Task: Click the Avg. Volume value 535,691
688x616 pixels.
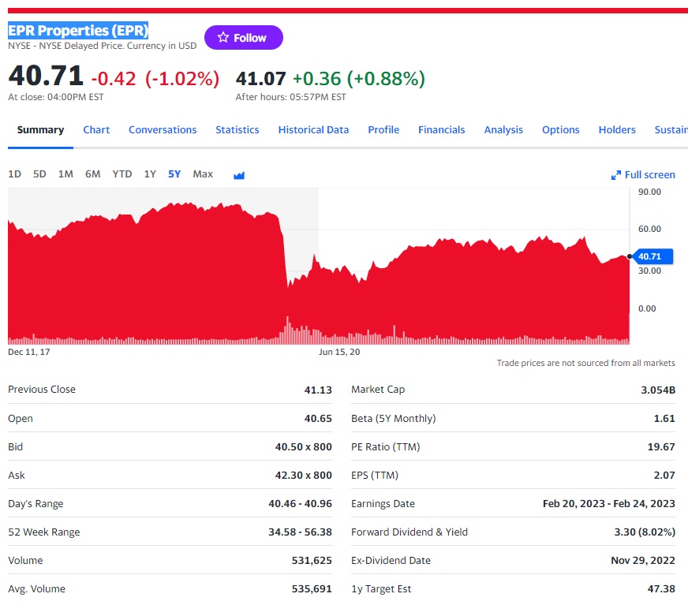Action: tap(312, 589)
